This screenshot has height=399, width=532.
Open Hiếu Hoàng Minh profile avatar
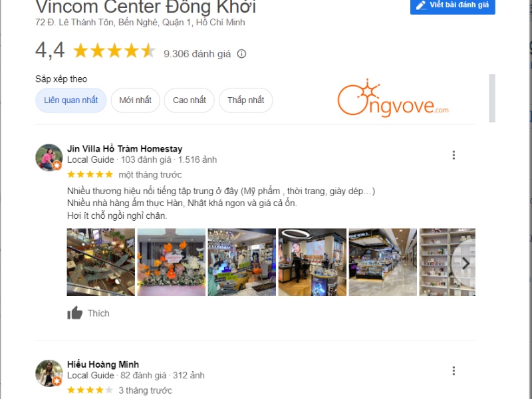click(x=49, y=373)
